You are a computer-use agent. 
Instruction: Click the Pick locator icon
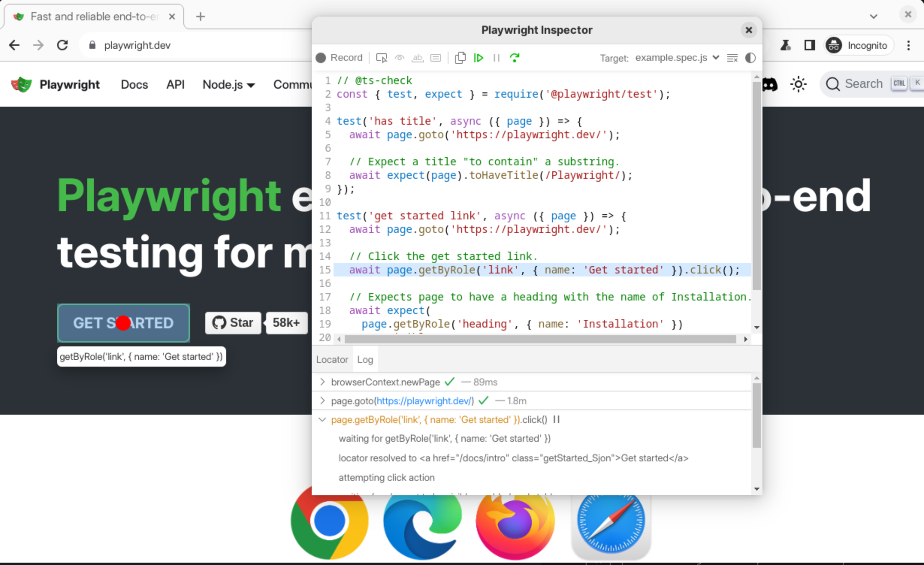point(382,58)
